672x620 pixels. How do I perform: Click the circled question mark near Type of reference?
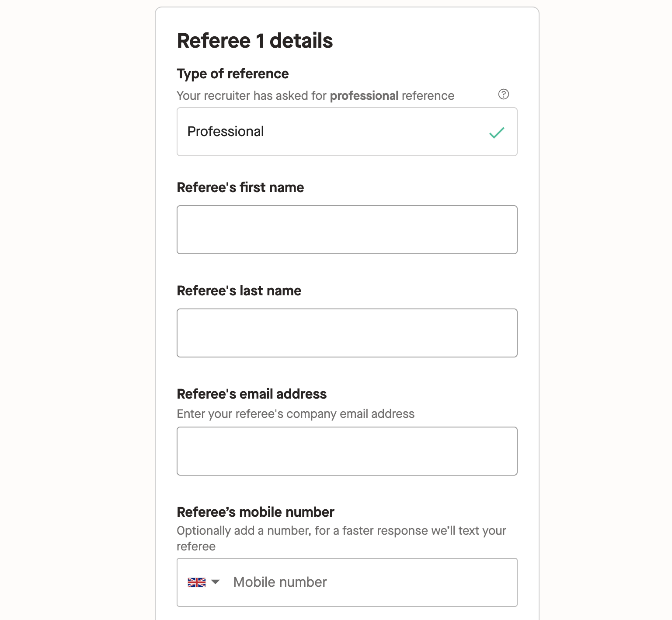click(504, 93)
